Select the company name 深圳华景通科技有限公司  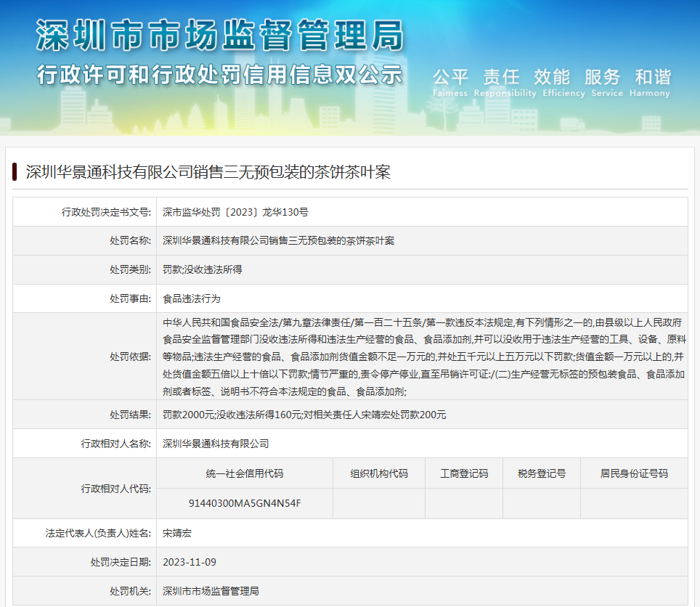coord(215,444)
